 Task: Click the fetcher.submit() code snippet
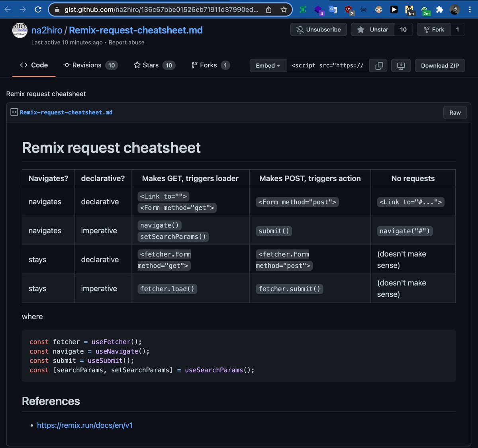(289, 289)
